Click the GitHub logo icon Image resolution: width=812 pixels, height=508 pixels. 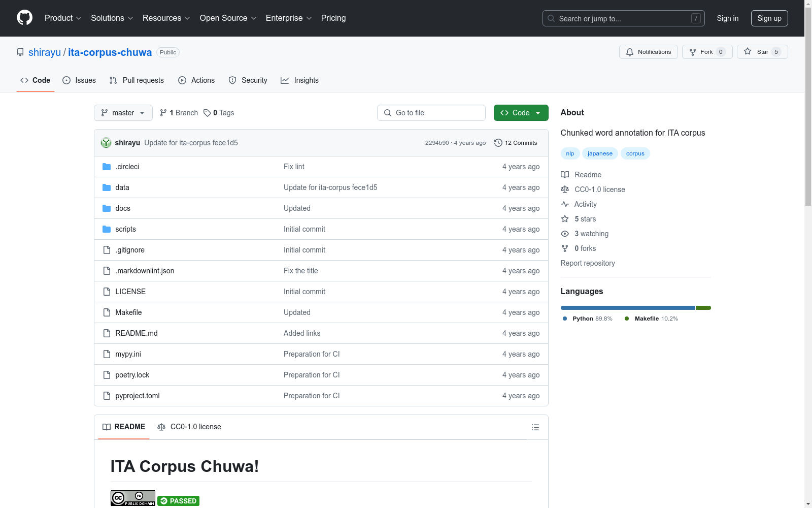point(24,18)
